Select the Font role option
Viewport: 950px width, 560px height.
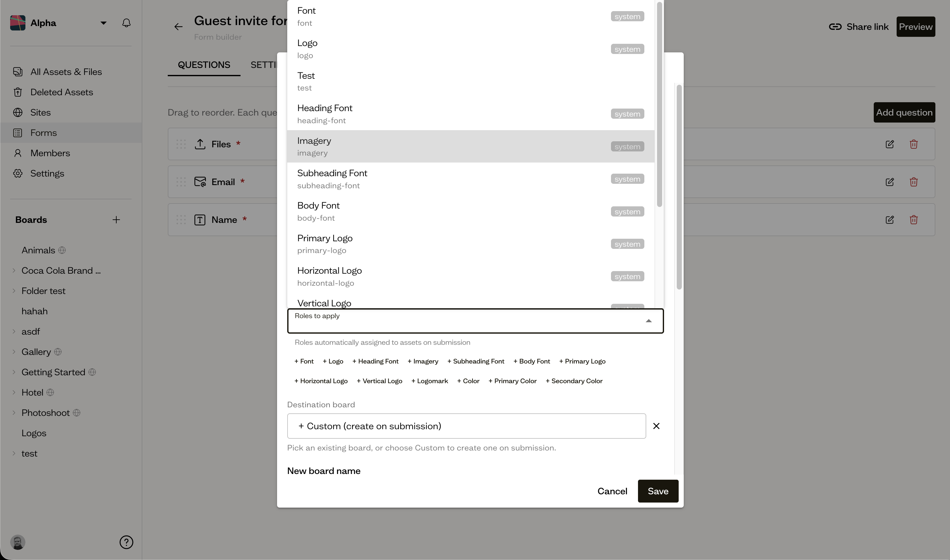471,16
